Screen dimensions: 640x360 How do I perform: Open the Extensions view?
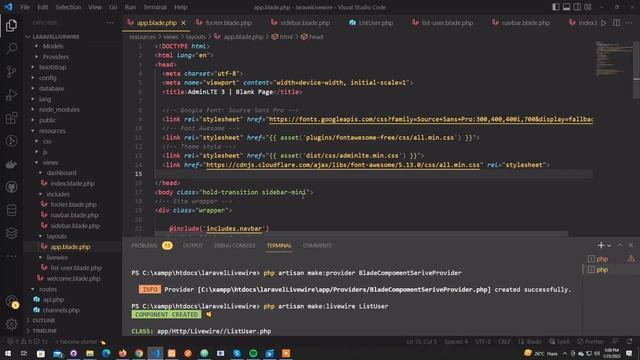tap(11, 118)
